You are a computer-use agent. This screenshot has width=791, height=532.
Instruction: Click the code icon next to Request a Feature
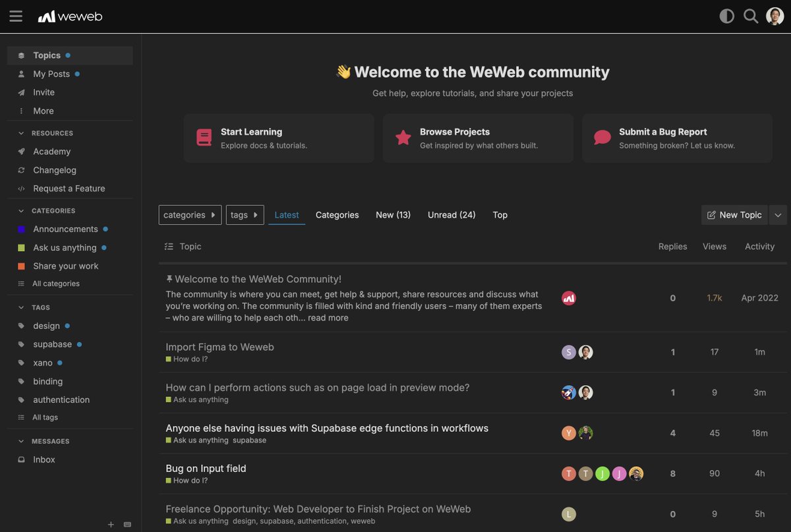click(21, 189)
